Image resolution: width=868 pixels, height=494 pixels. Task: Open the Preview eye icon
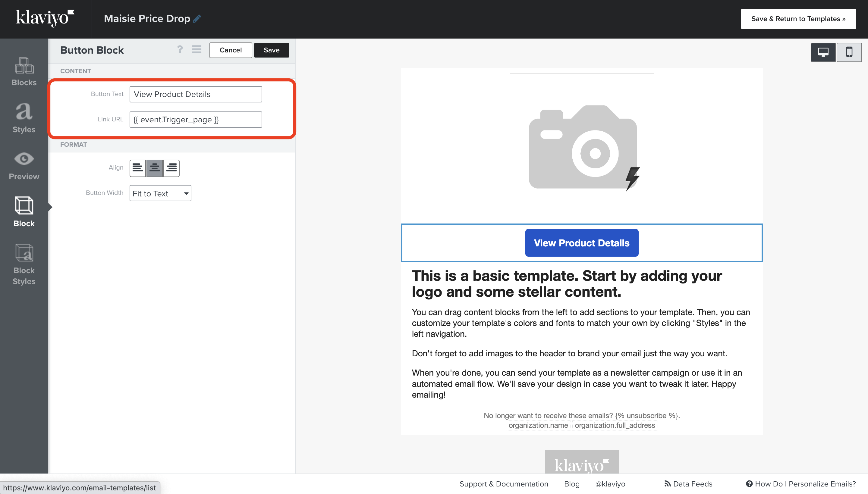point(24,165)
